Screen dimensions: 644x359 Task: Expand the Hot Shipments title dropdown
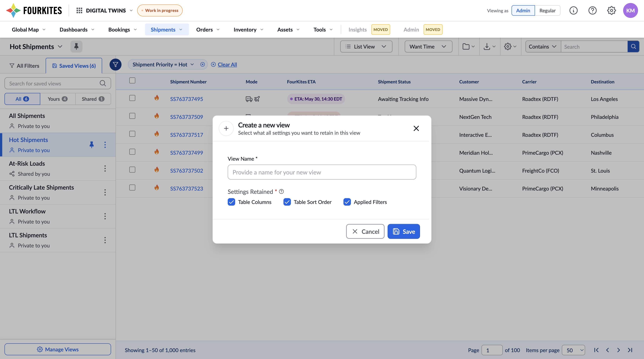60,47
